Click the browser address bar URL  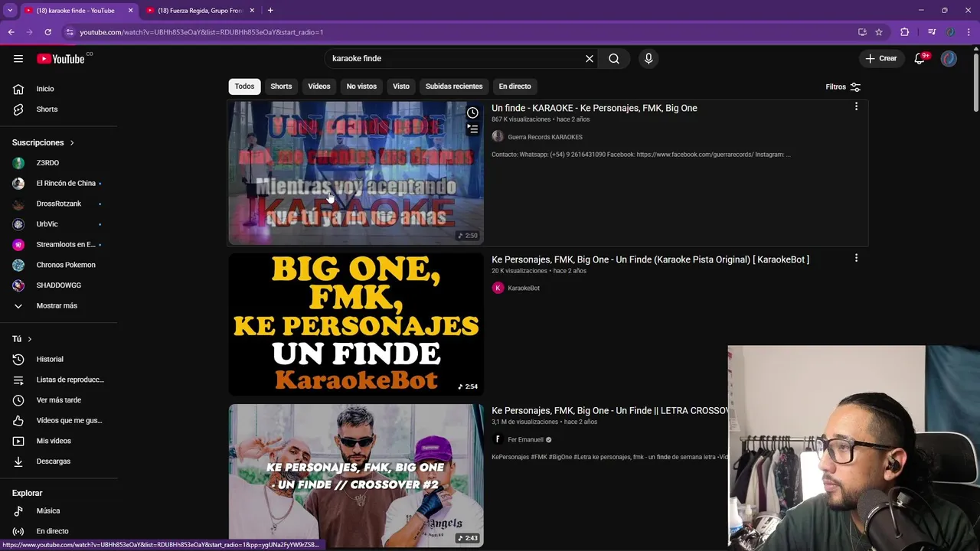201,32
